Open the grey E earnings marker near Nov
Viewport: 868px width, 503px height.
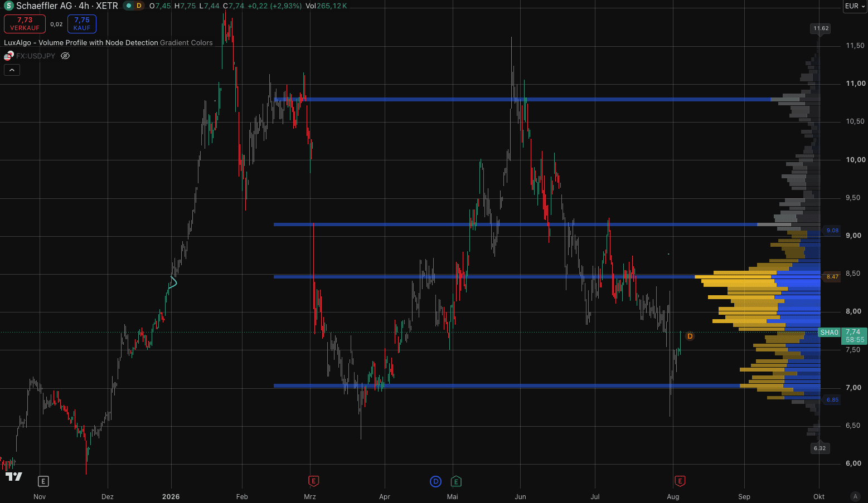tap(43, 481)
